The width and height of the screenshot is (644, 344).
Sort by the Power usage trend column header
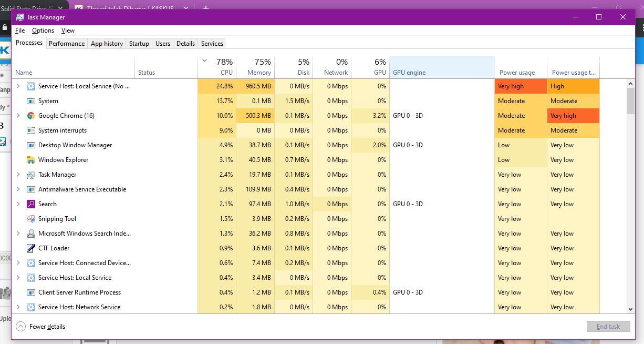point(573,67)
